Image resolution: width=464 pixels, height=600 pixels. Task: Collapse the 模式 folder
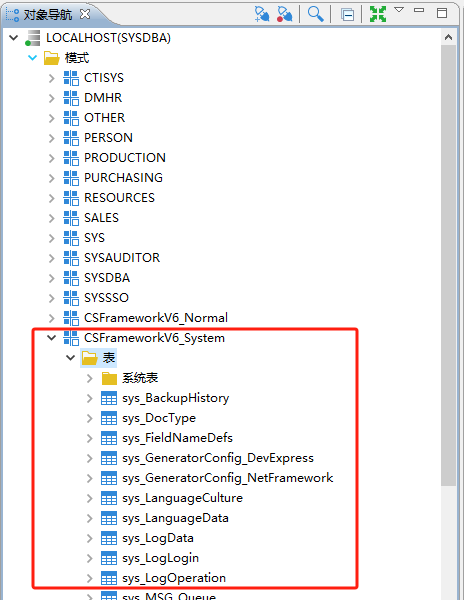tap(33, 58)
